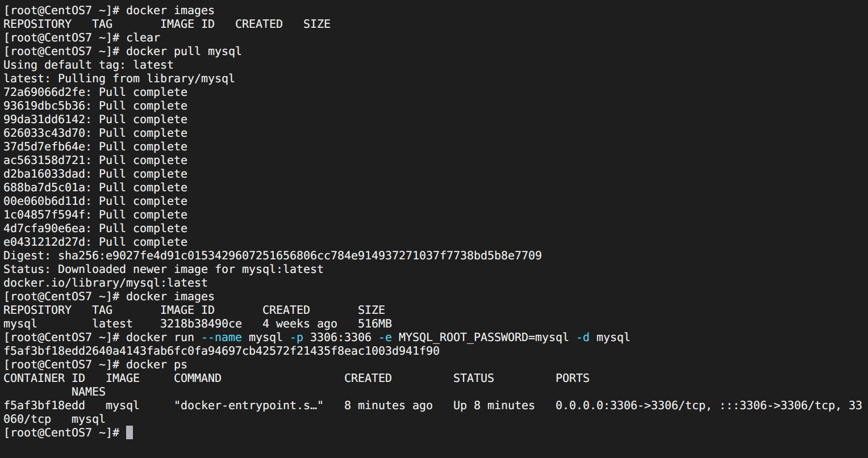868x458 pixels.
Task: Click the CONTAINER ID column header
Action: tap(44, 378)
